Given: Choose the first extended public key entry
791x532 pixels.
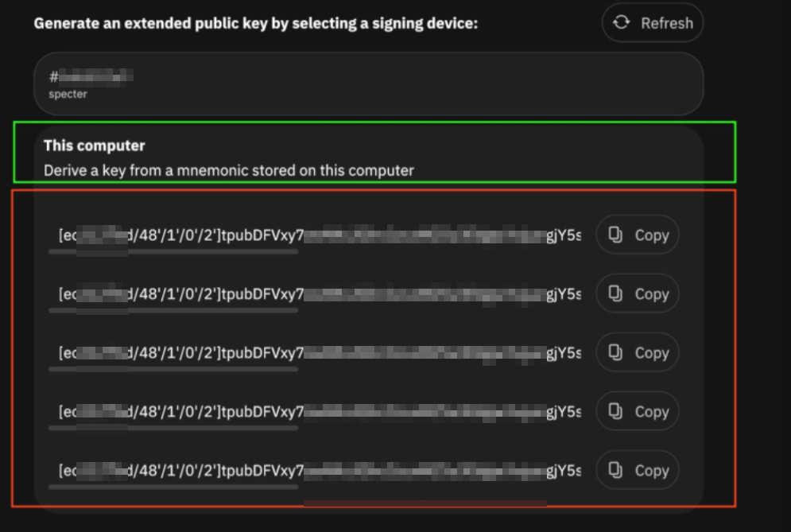Looking at the screenshot, I should point(318,235).
